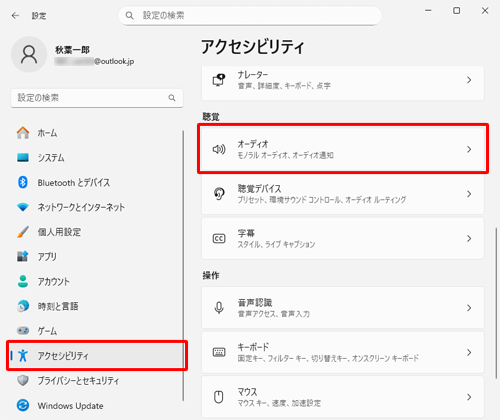Click account name 秋葉一郎
Viewport: 500px width, 420px height.
[72, 50]
